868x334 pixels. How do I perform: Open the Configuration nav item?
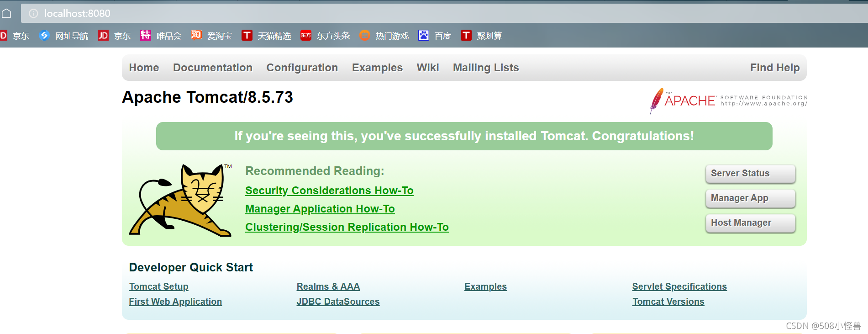pyautogui.click(x=302, y=68)
